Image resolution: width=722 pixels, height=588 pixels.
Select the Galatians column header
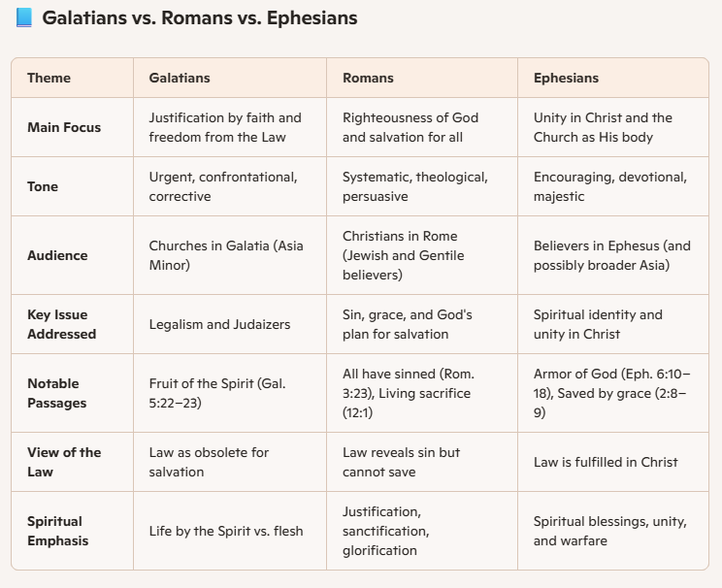[180, 78]
